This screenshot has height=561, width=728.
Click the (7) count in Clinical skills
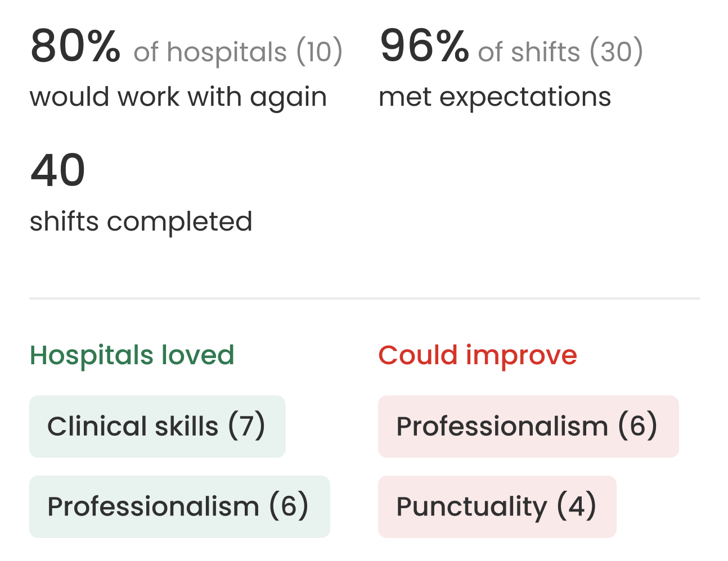tap(246, 426)
